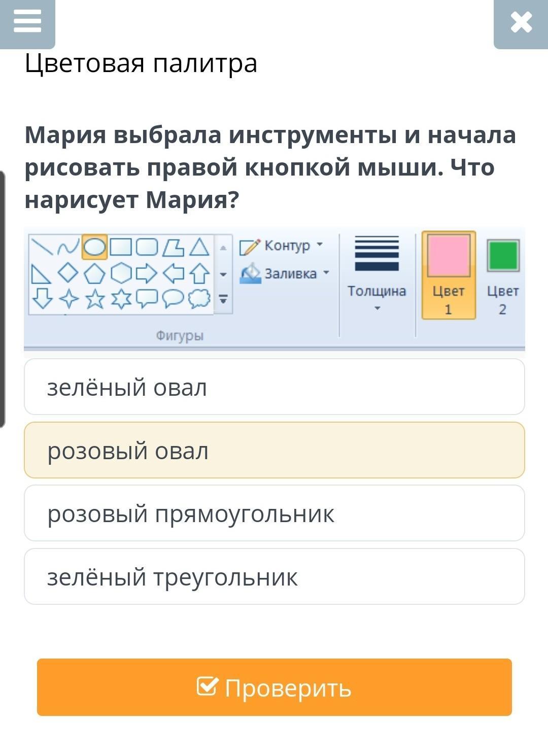Click the Проверить button
The image size is (548, 756).
click(x=275, y=688)
